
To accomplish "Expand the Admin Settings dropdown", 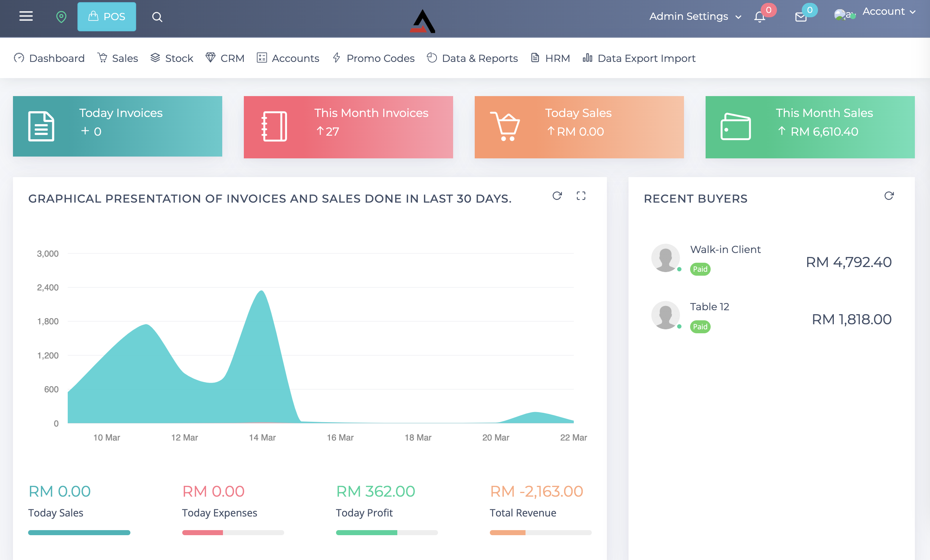I will point(695,17).
